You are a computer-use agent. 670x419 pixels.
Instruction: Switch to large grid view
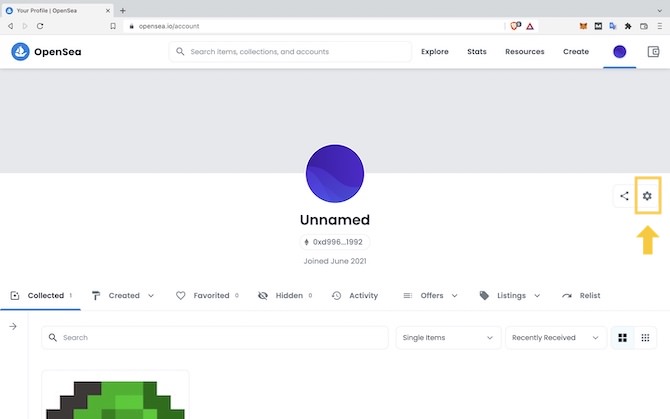(622, 338)
